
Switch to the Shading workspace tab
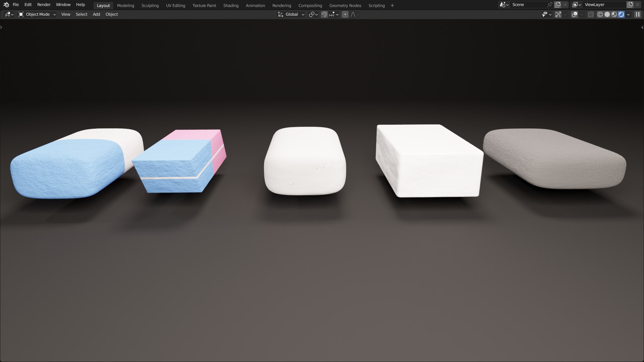[231, 5]
